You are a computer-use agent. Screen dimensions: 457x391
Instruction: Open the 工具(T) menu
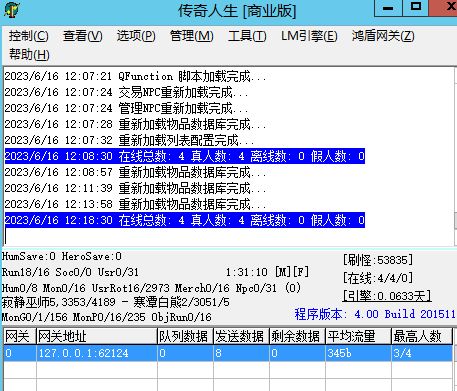tap(247, 36)
